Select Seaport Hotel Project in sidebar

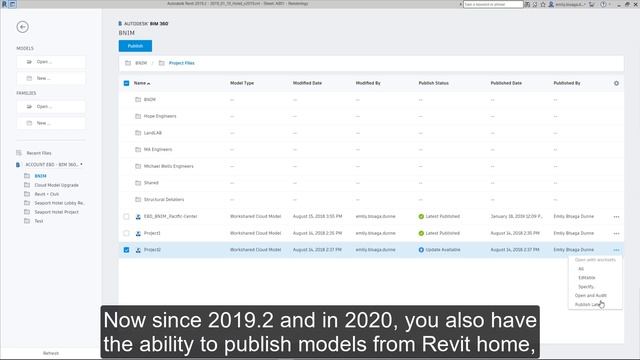[56, 212]
